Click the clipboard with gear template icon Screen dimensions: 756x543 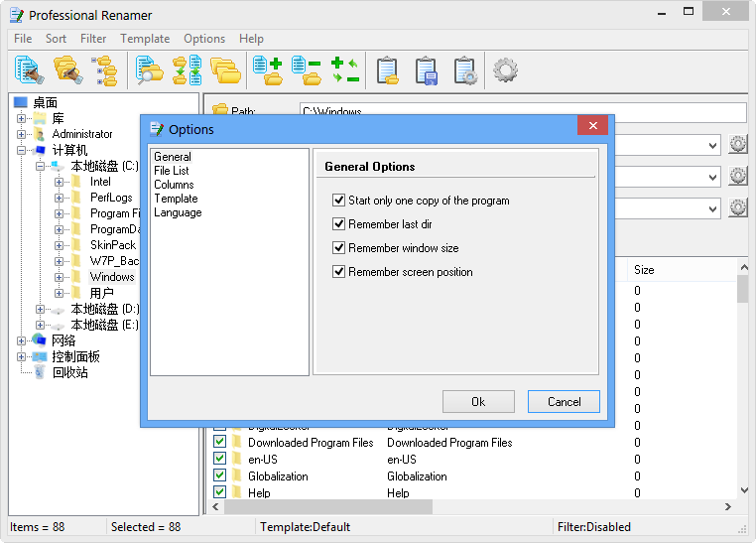pos(465,70)
